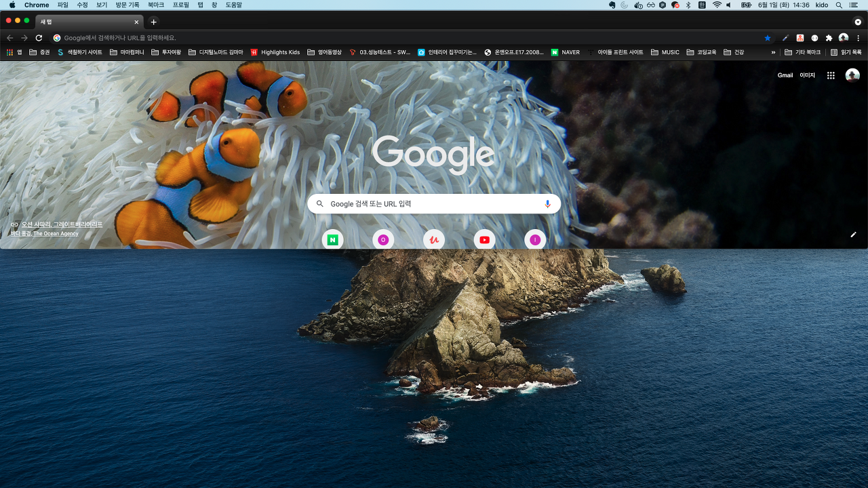This screenshot has height=488, width=868.
Task: Open the 마마컴퍼니 bookmark folder
Action: [127, 52]
